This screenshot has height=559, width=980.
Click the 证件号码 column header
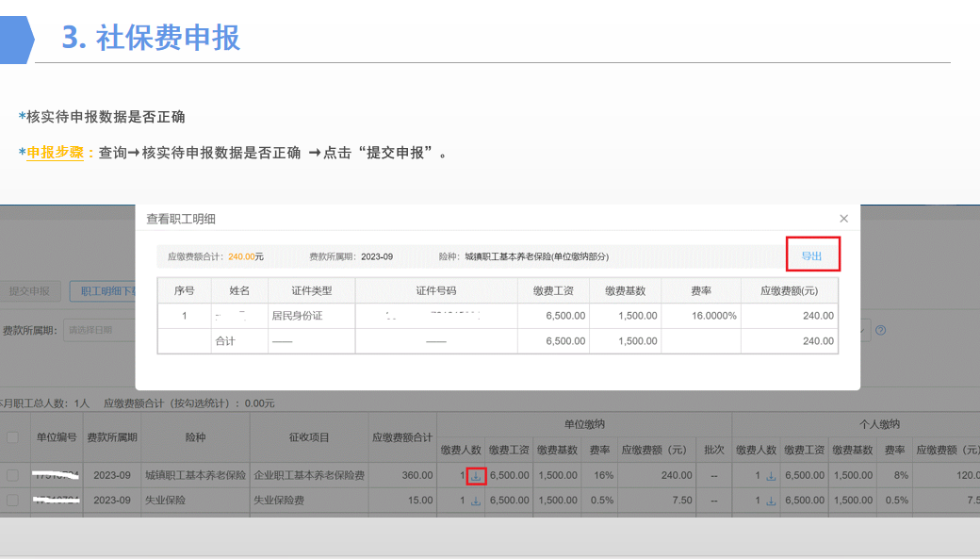(x=436, y=290)
